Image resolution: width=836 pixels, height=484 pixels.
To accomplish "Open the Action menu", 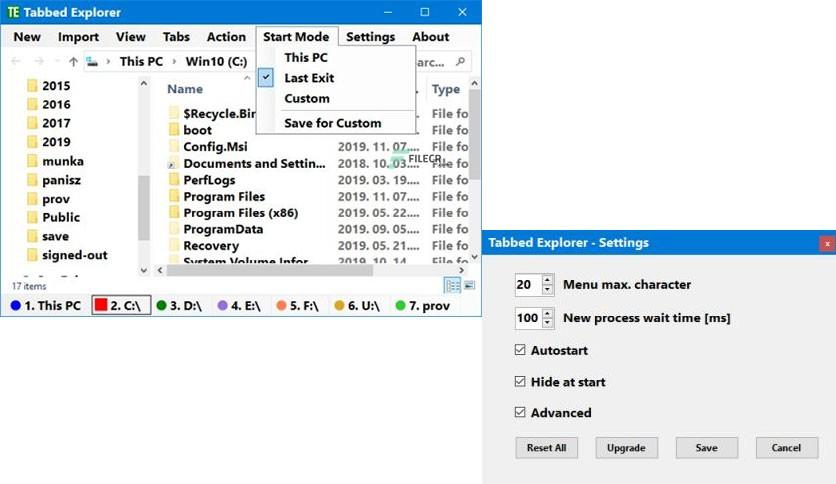I will [227, 37].
